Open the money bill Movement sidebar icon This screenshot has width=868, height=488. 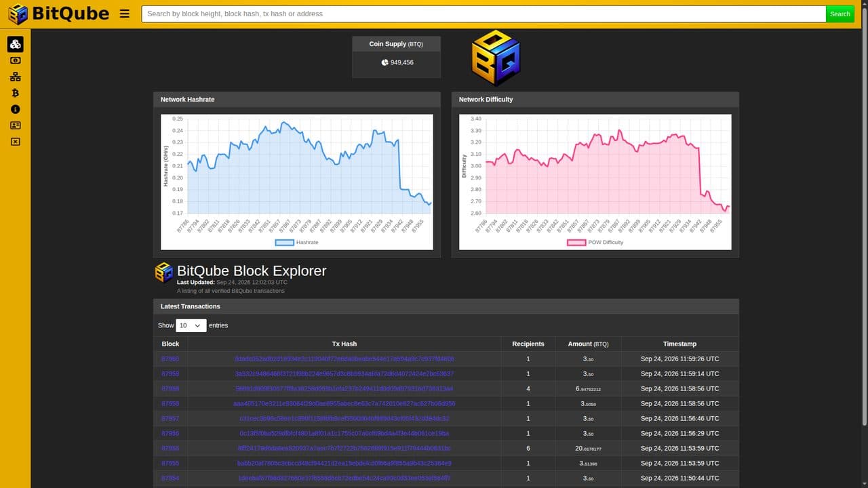pyautogui.click(x=15, y=60)
